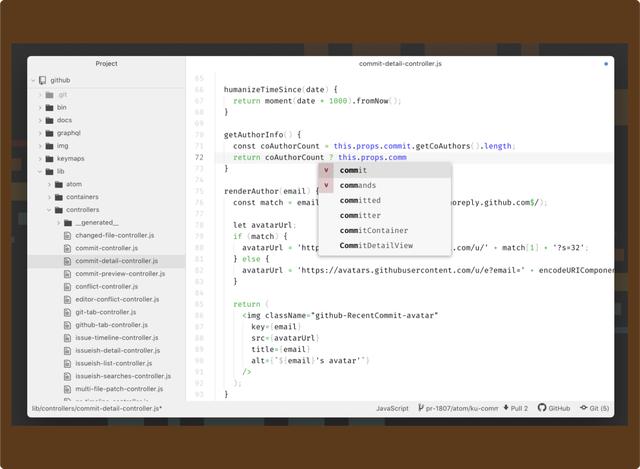
Task: Open github-tab-controller.js in tree
Action: point(111,325)
